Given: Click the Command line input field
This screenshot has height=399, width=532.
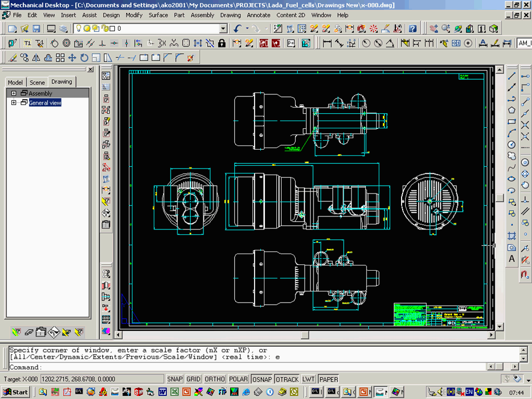Looking at the screenshot, I should [x=247, y=367].
